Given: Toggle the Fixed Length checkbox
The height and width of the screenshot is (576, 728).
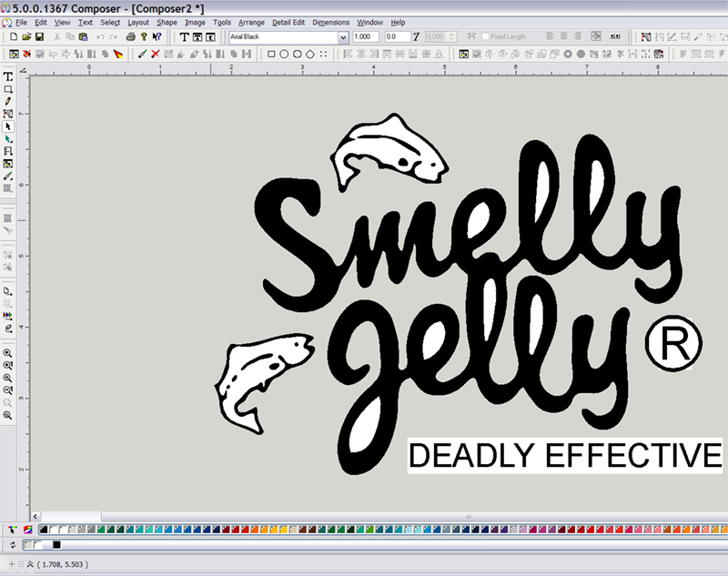Looking at the screenshot, I should [486, 36].
